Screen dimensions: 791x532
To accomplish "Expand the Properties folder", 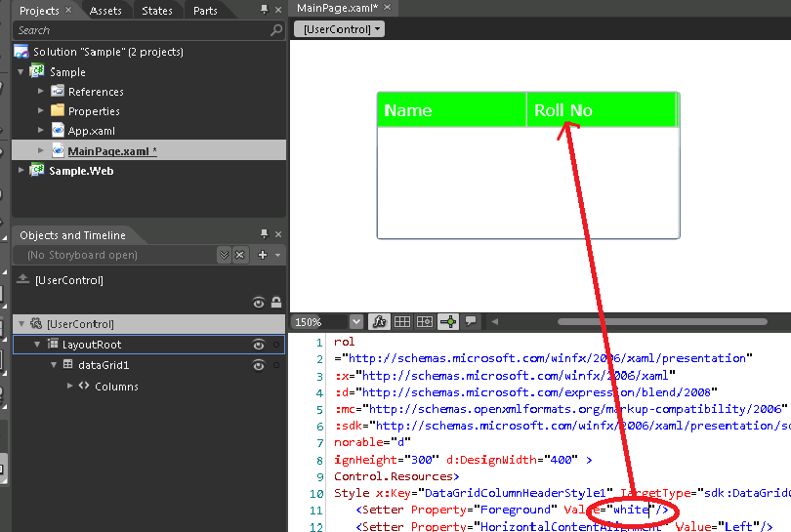I will click(x=41, y=110).
